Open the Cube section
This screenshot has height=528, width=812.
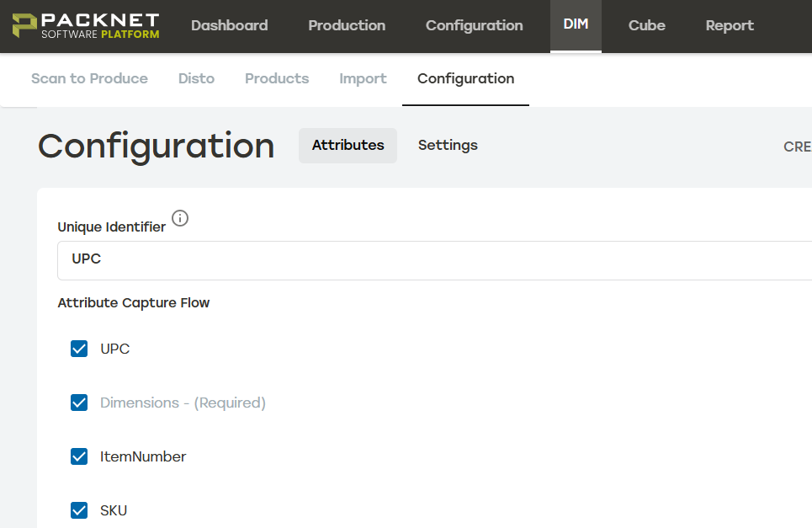(x=646, y=25)
